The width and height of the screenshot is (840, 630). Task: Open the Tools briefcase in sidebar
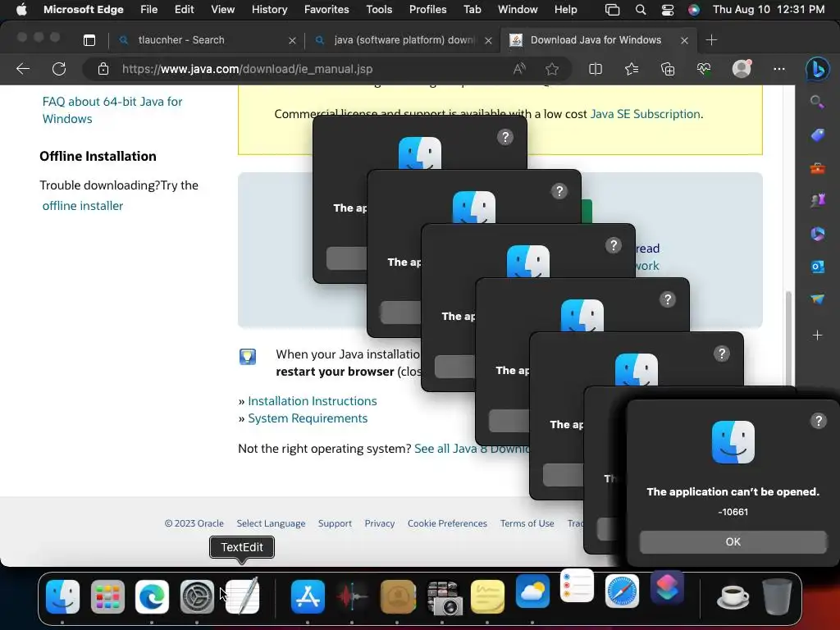point(817,168)
